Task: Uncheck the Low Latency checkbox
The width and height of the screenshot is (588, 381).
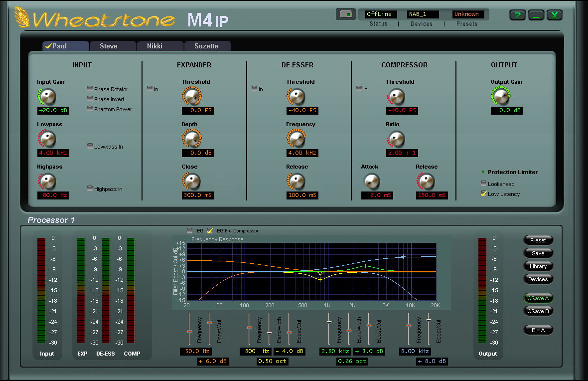Action: tap(484, 193)
